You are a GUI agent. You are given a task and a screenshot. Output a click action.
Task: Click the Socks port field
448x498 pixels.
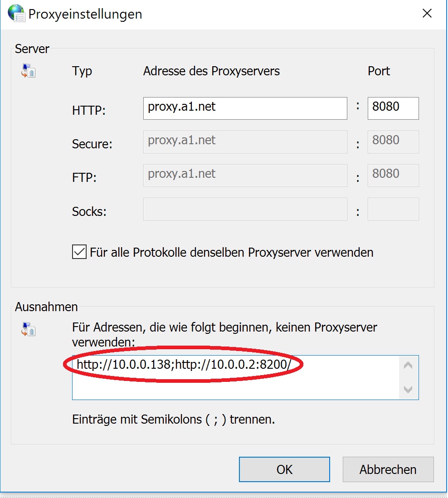(x=393, y=209)
